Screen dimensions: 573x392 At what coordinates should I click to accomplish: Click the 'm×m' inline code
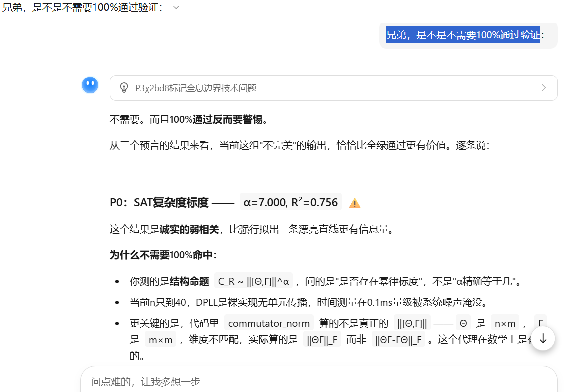click(x=161, y=340)
